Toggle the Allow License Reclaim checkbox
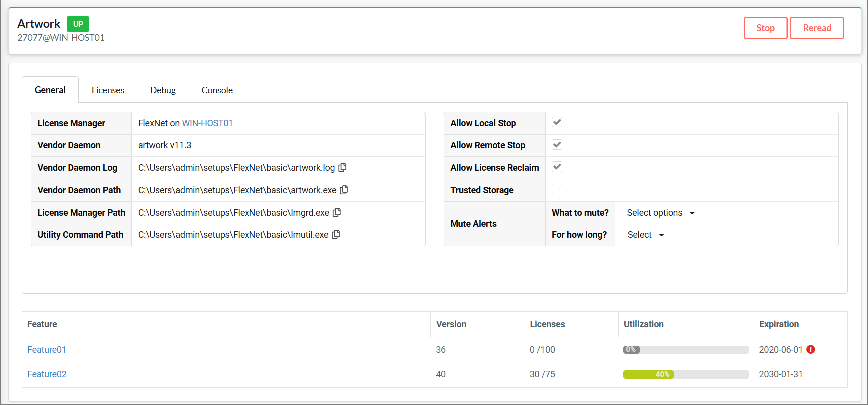 pyautogui.click(x=557, y=167)
